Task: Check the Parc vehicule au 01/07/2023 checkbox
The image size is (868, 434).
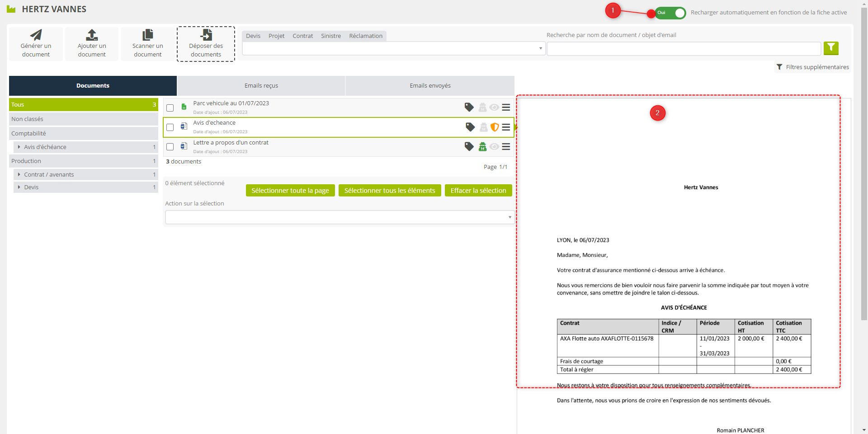Action: point(170,108)
